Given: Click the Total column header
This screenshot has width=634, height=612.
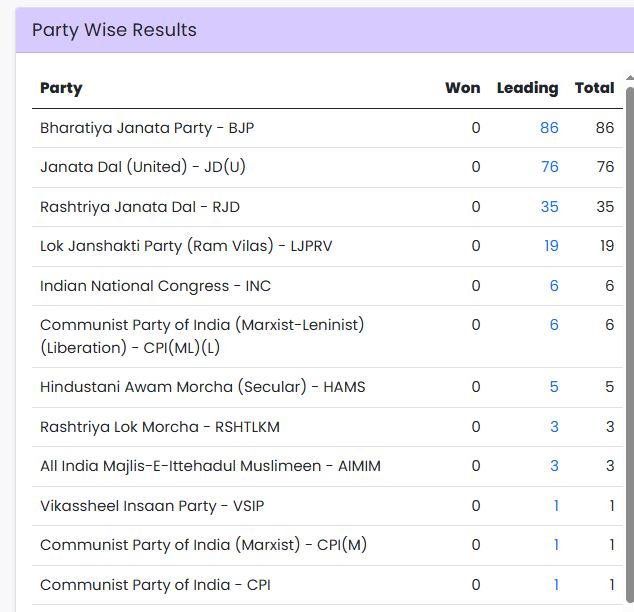Looking at the screenshot, I should [x=594, y=88].
